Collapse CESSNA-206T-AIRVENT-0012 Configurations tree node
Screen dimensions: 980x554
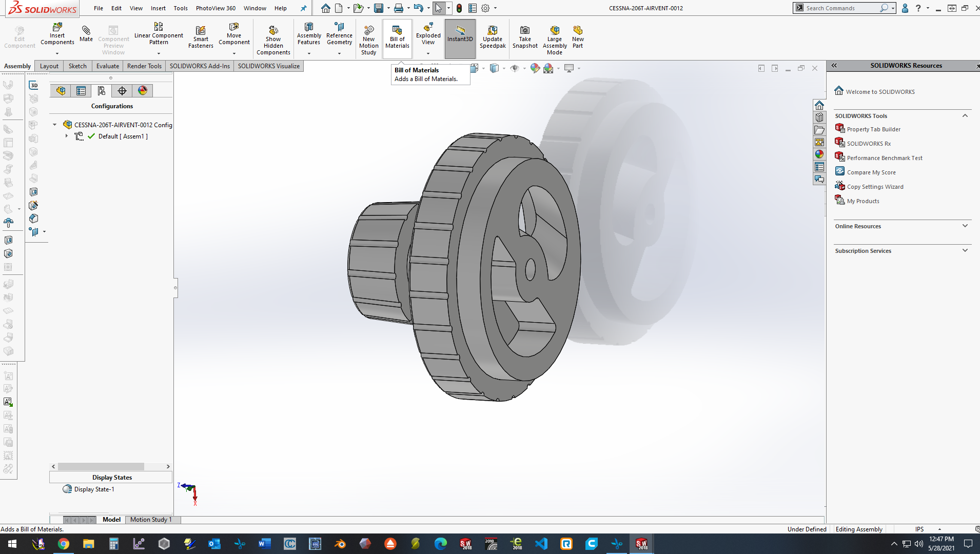point(55,125)
